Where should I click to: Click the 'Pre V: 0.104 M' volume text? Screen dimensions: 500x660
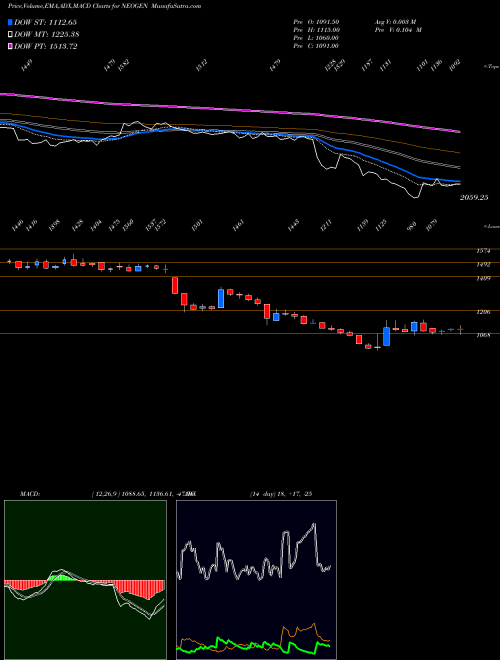tap(398, 30)
